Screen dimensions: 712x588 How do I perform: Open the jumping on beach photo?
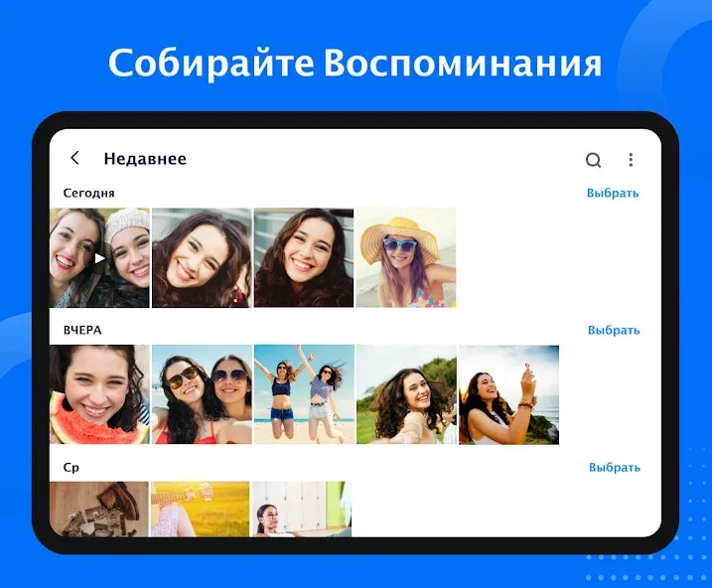tap(304, 394)
